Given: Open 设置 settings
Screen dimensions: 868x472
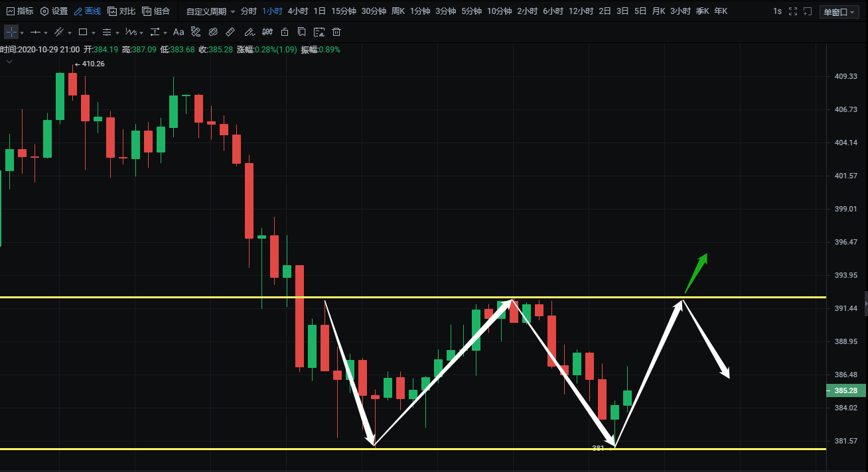Looking at the screenshot, I should (x=54, y=11).
